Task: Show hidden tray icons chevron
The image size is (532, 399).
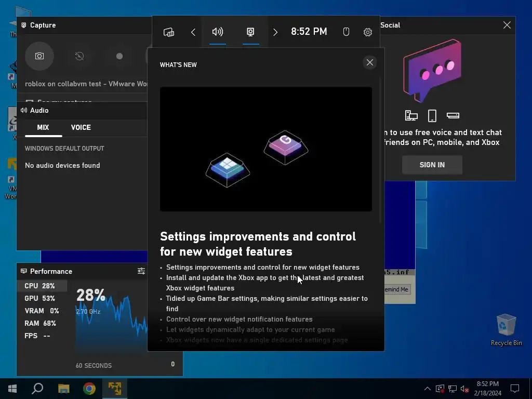Action: coord(428,389)
